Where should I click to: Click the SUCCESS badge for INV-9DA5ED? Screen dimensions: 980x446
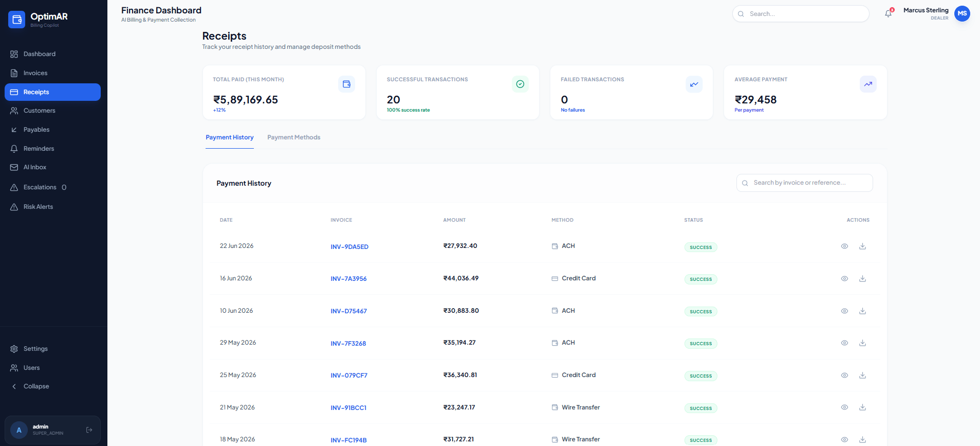[x=700, y=247]
